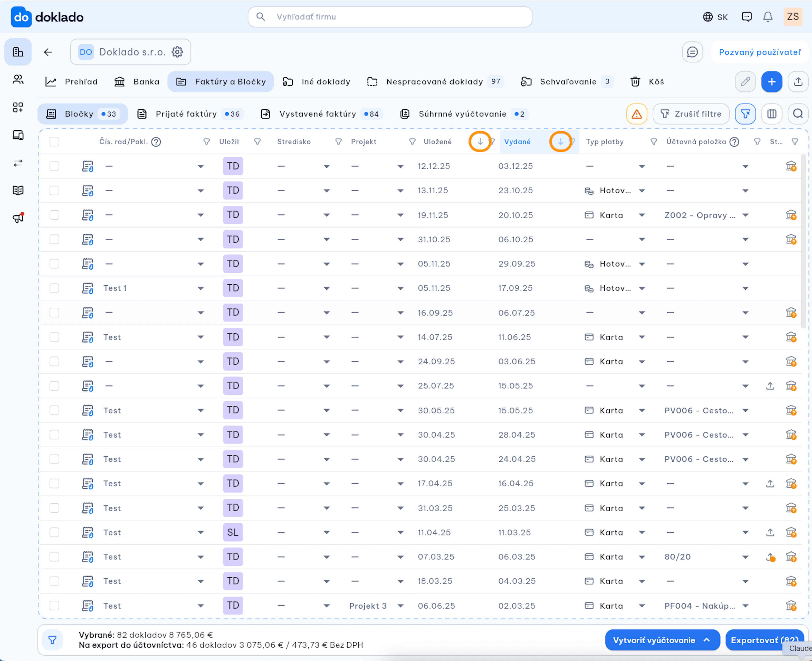The image size is (812, 661).
Task: Open PF004 - Nakúp... account item dropdown
Action: 745,606
